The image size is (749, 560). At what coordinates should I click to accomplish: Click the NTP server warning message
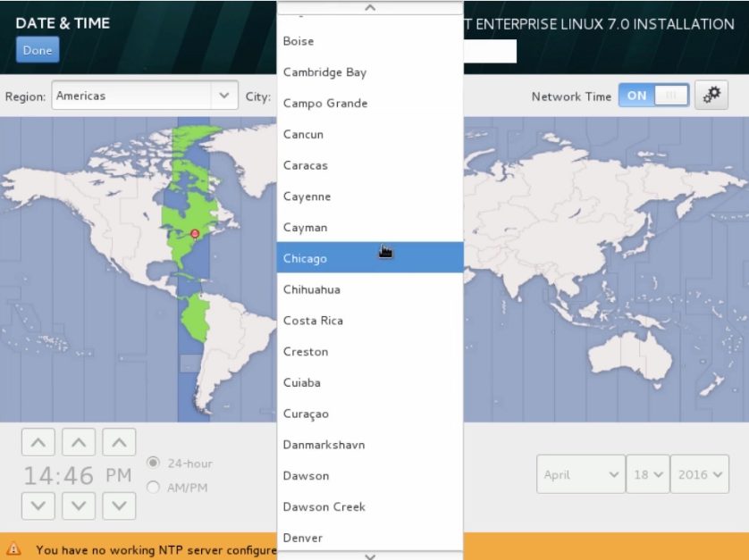point(156,550)
